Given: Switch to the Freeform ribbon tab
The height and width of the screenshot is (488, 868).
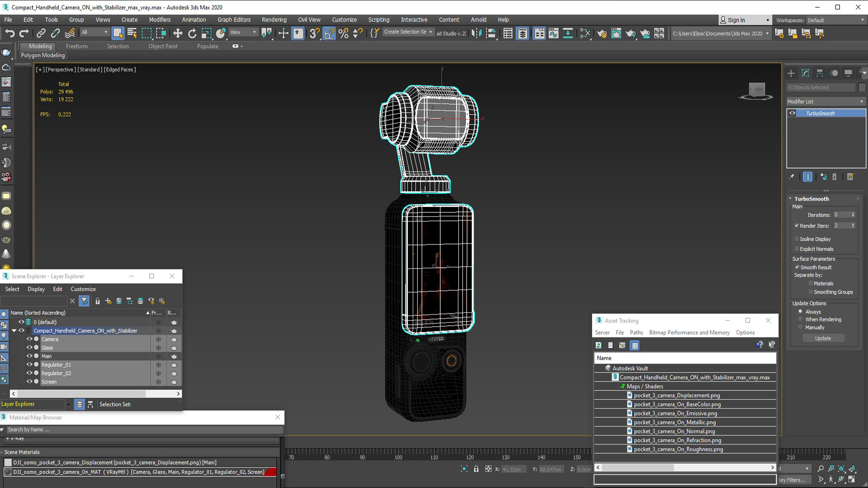Looking at the screenshot, I should (77, 46).
